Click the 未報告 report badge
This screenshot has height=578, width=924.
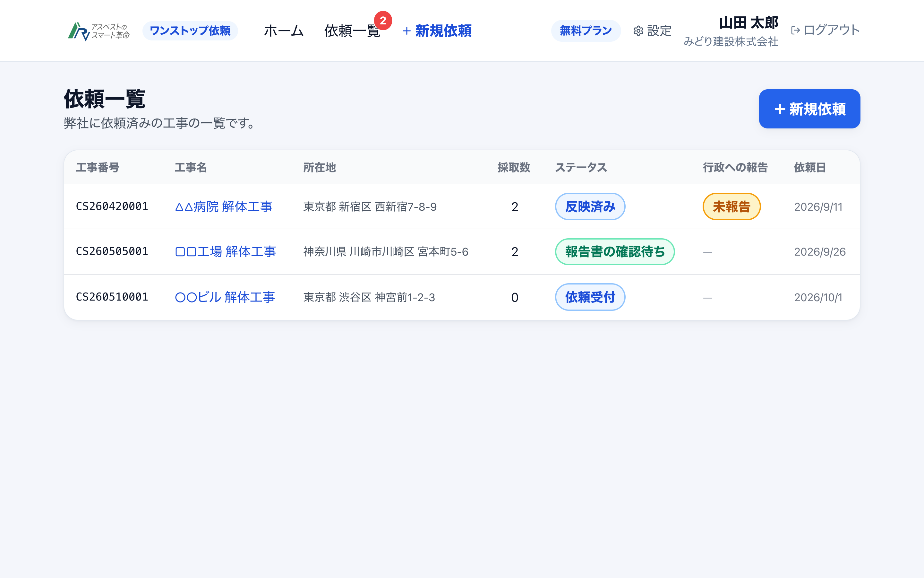click(732, 206)
